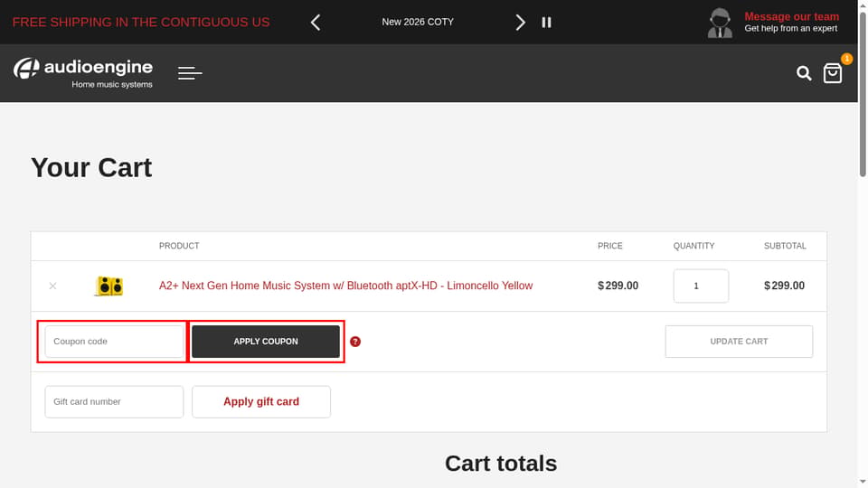Open the coupon help question mark icon
Image resolution: width=868 pixels, height=488 pixels.
pos(355,342)
